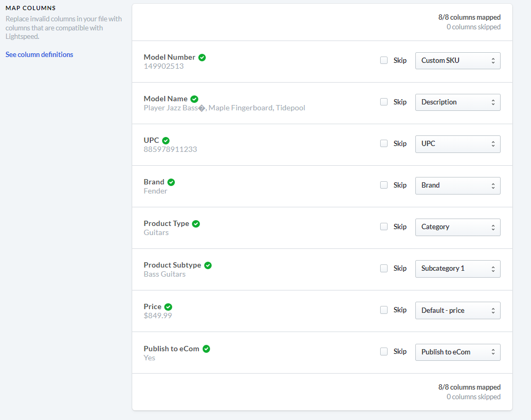Screen dimensions: 531x420
Task: Click the green check icon by Product Subtype
Action: coord(208,265)
